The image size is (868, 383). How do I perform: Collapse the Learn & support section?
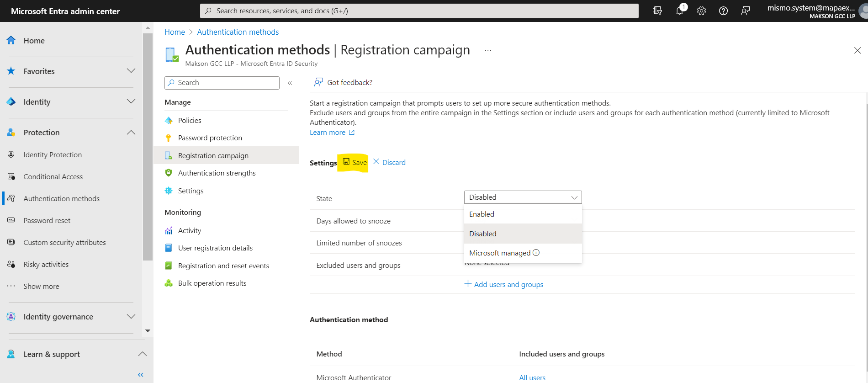(143, 354)
